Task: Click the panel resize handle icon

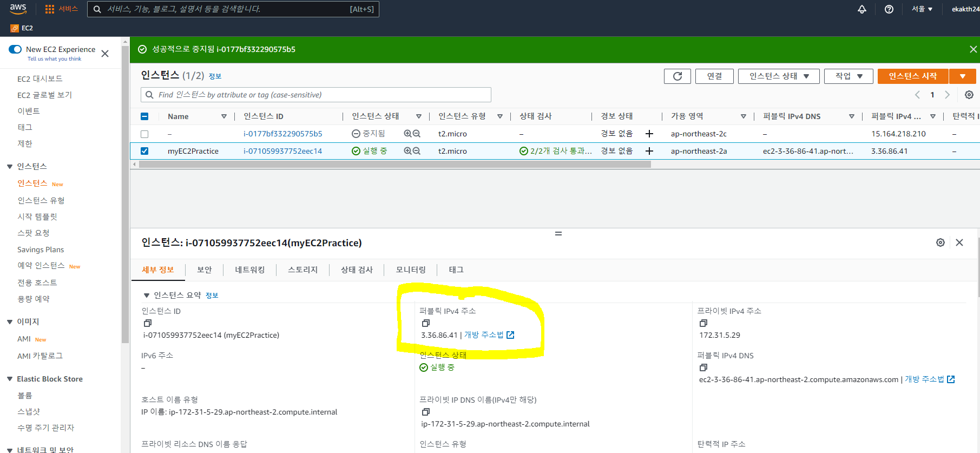Action: [x=558, y=234]
